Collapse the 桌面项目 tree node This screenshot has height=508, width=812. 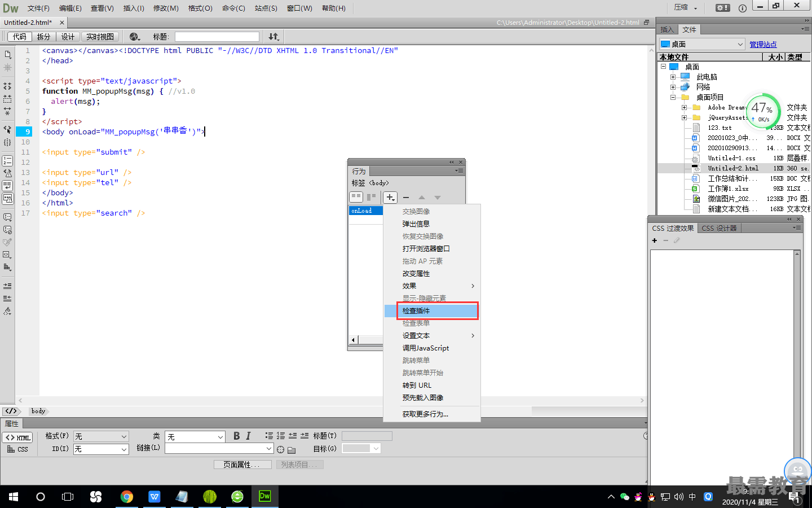point(673,97)
